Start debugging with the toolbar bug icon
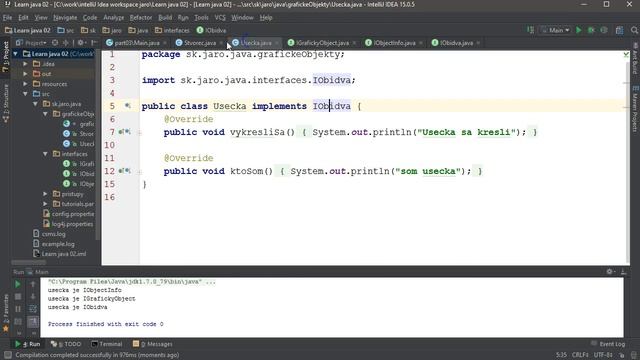Viewport: 640px width, 360px height. [x=591, y=30]
